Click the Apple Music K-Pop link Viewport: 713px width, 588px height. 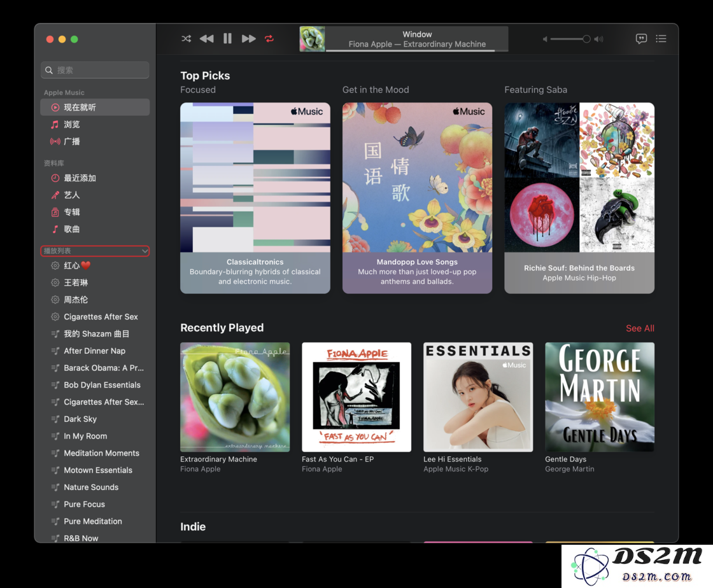click(456, 469)
